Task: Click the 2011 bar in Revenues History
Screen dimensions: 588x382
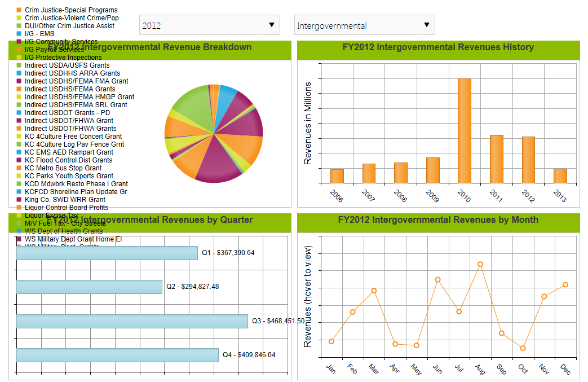Action: click(x=497, y=159)
